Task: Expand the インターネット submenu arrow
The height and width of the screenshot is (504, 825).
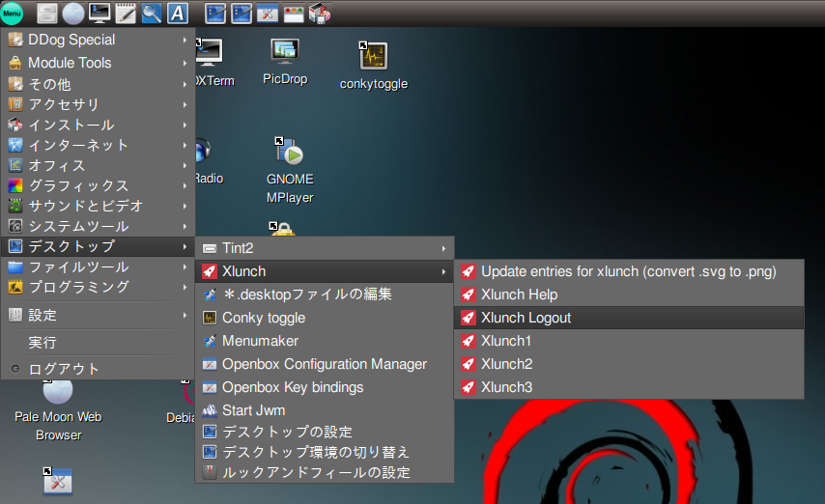Action: pos(185,145)
